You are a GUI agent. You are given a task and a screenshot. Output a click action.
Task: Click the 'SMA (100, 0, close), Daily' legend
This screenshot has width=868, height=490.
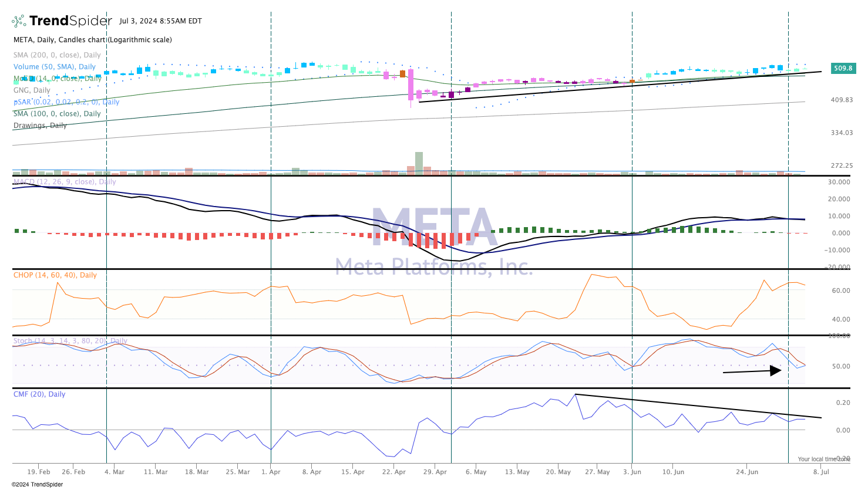57,114
